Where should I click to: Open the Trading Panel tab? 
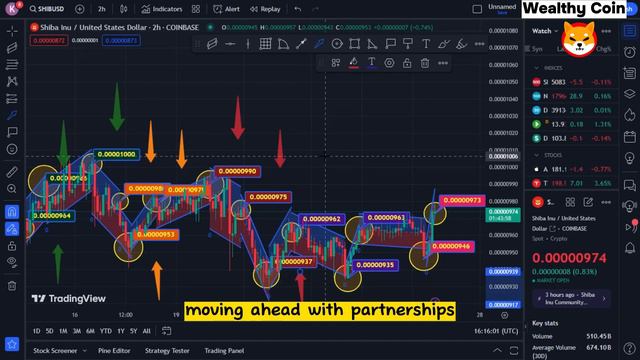[224, 351]
